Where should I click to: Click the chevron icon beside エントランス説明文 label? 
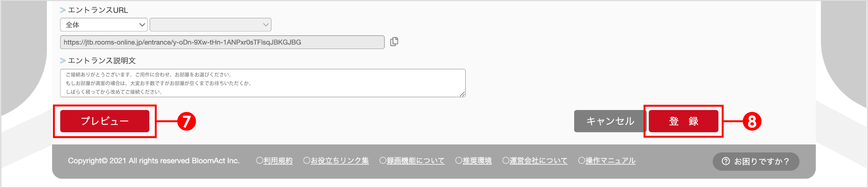click(x=62, y=60)
